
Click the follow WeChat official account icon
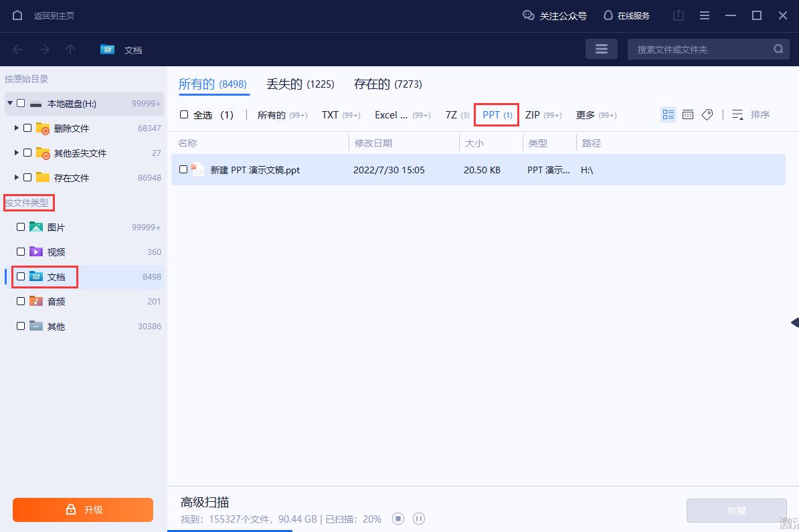pos(529,15)
